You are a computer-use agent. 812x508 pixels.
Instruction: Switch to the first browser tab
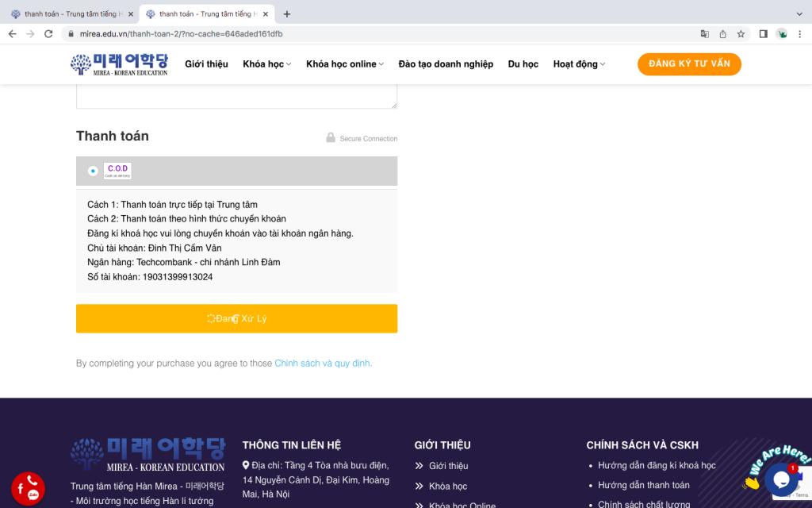click(x=71, y=14)
